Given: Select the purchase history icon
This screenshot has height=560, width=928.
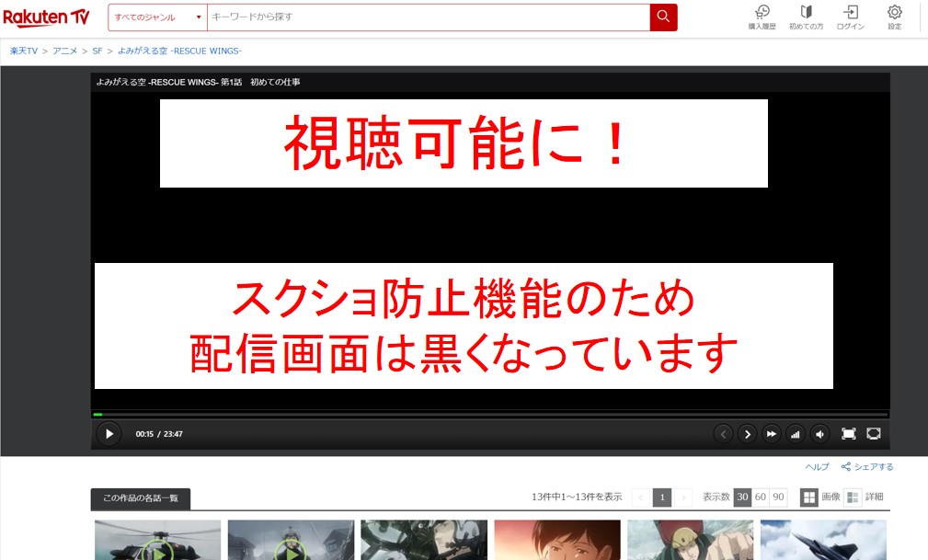Looking at the screenshot, I should coord(762,16).
